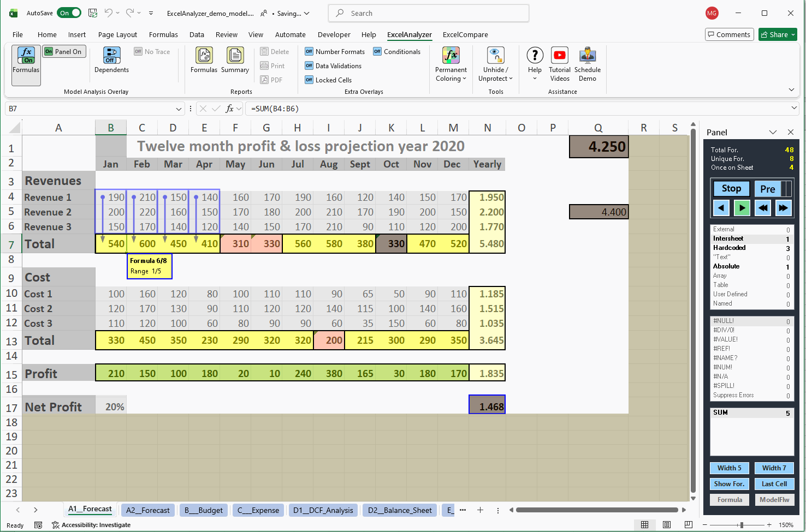Screen dimensions: 806x532
Task: Step to the previous formula in Panel
Action: tap(721, 207)
